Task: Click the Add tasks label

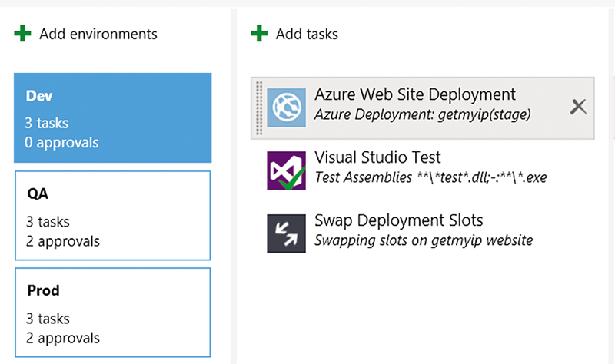Action: [x=307, y=34]
